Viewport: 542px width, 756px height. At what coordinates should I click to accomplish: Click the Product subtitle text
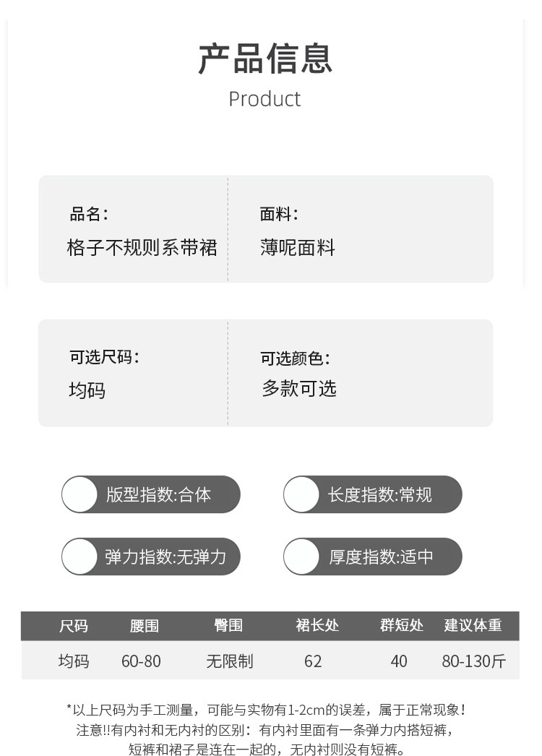pos(264,99)
